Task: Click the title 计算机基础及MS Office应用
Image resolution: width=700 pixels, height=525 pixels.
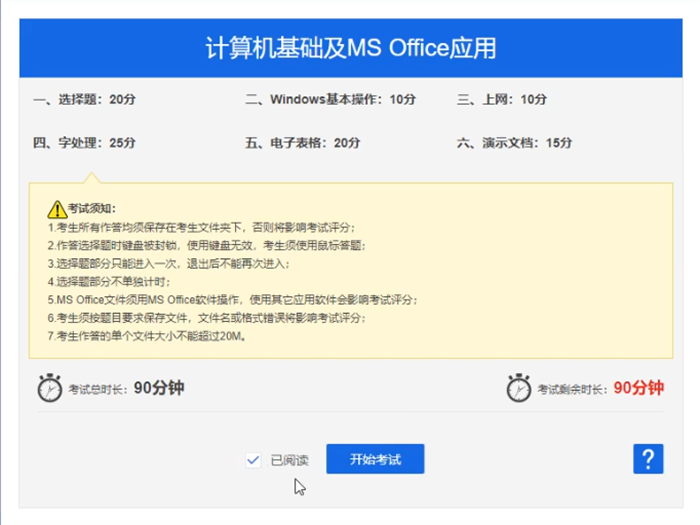Action: tap(351, 48)
